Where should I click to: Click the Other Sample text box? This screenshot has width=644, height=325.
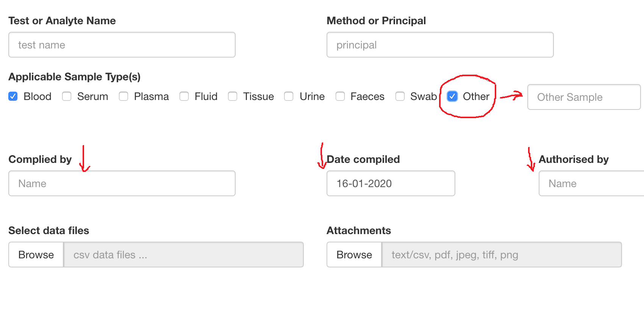(583, 97)
